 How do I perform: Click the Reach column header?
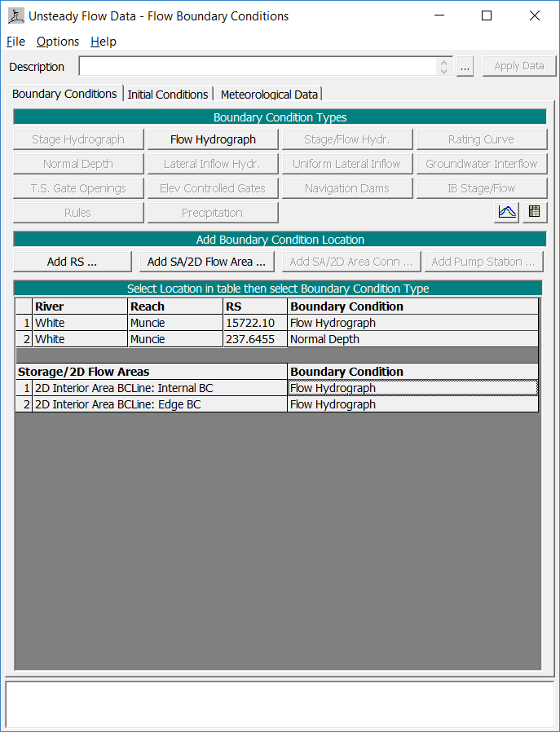[x=176, y=306]
